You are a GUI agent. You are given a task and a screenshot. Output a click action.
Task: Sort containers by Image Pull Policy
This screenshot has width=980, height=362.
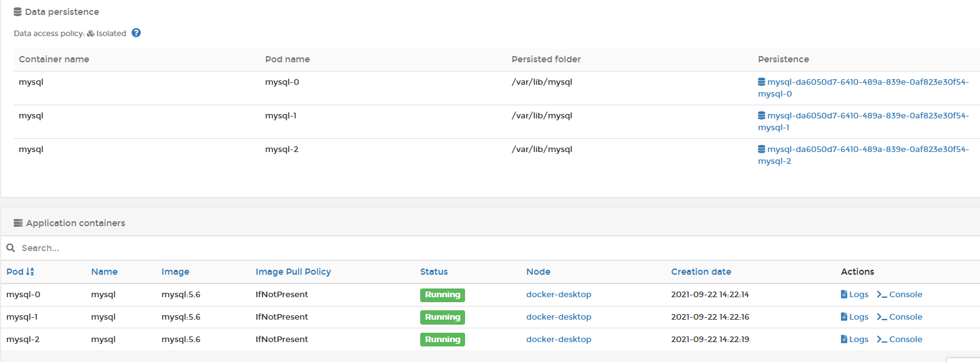tap(293, 272)
